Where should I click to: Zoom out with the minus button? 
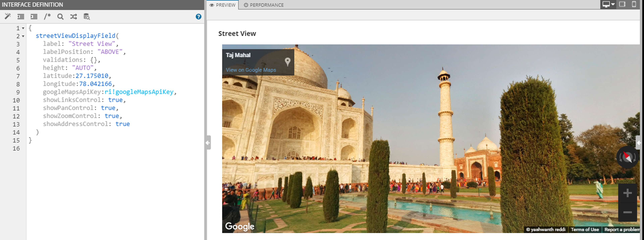627,212
